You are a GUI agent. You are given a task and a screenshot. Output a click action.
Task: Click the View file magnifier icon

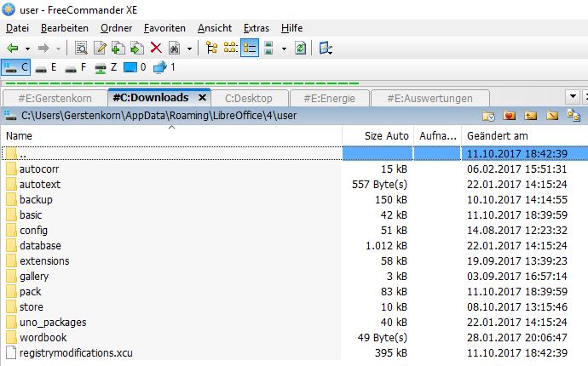pos(81,49)
